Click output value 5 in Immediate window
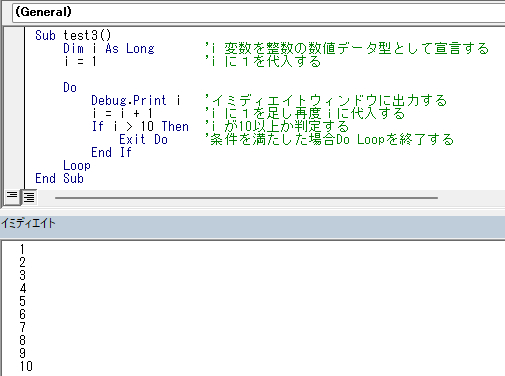 22,301
